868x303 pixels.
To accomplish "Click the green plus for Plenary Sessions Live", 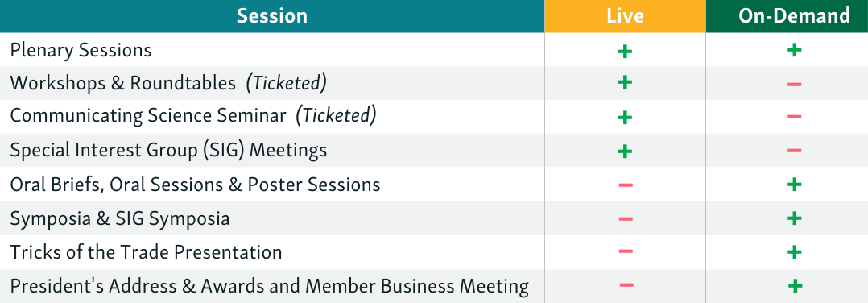I will tap(625, 52).
